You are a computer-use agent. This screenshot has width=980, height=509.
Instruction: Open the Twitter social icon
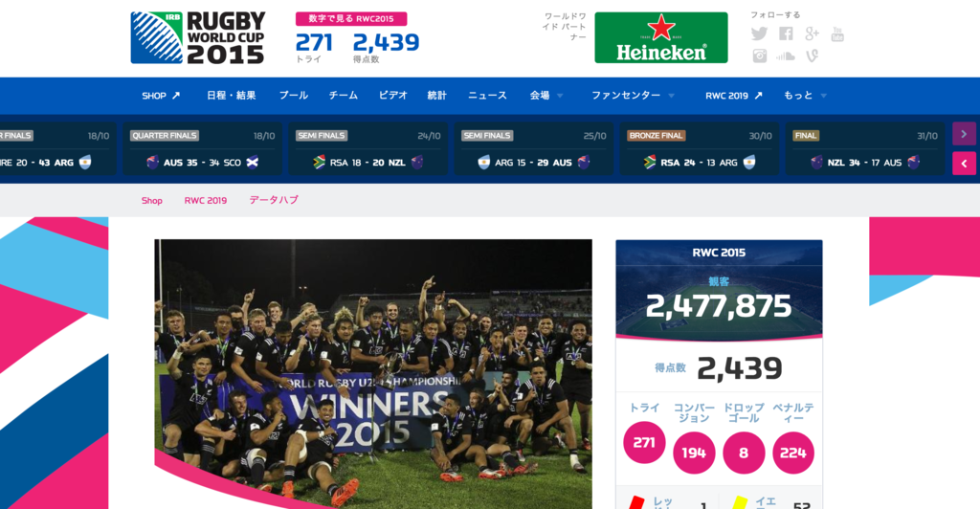(x=759, y=33)
